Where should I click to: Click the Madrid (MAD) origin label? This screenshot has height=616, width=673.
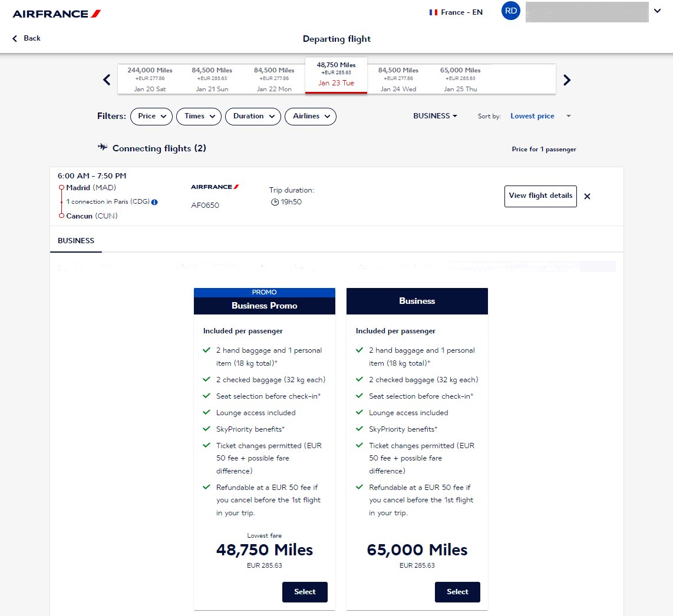click(x=91, y=188)
